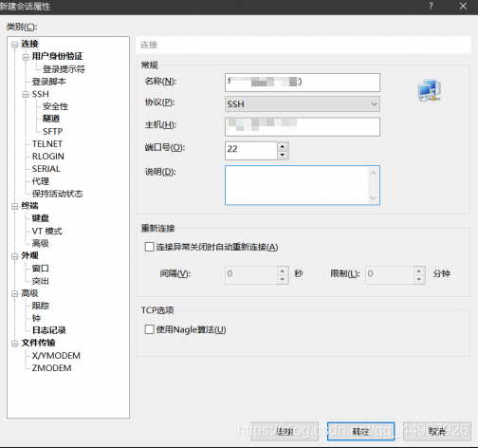The width and height of the screenshot is (478, 448).
Task: Click up arrow of 限制 spinner
Action: point(419,271)
